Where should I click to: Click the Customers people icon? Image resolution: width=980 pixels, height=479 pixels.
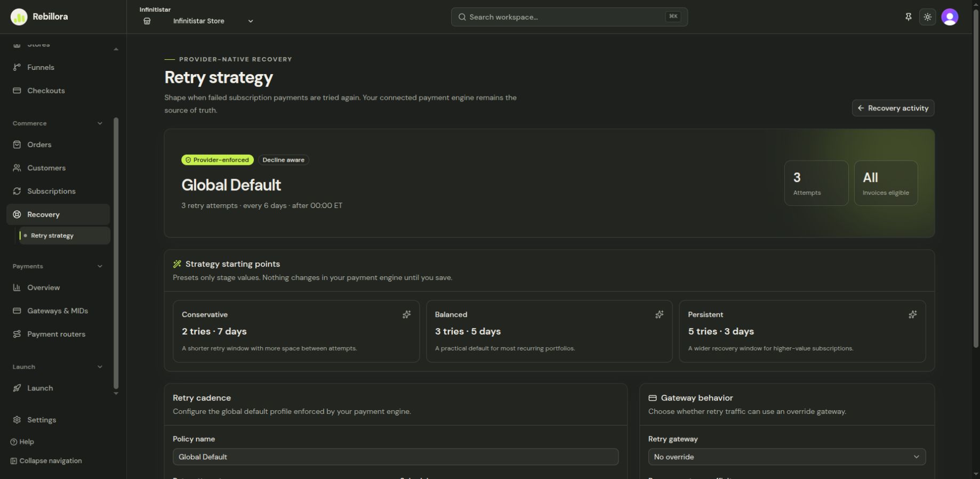coord(17,168)
